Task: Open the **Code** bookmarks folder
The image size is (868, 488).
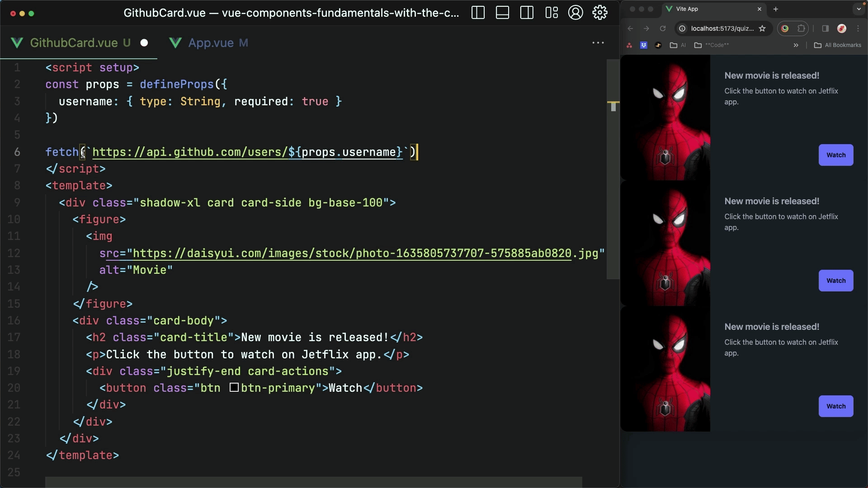Action: click(x=712, y=45)
